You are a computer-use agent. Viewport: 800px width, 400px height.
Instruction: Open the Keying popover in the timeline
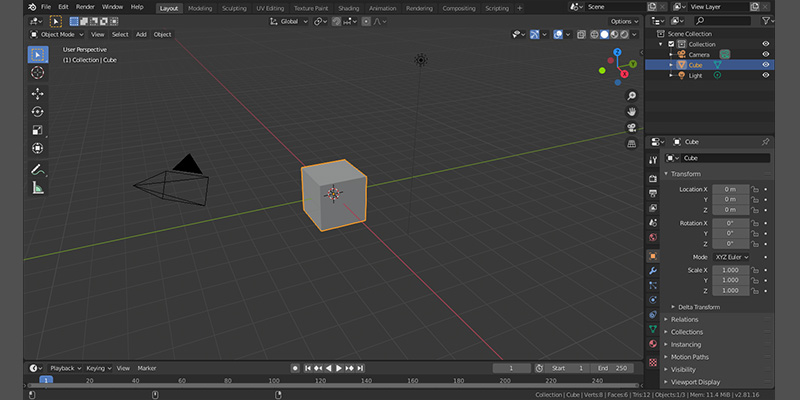98,368
